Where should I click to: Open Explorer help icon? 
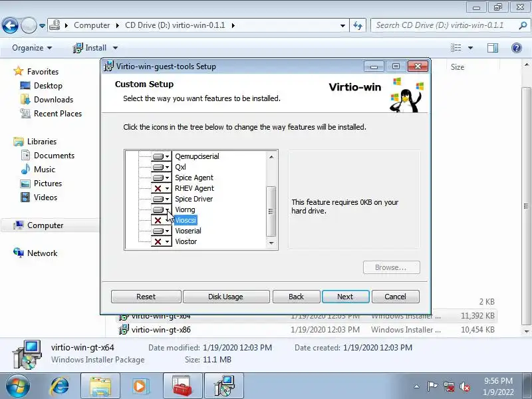point(517,48)
